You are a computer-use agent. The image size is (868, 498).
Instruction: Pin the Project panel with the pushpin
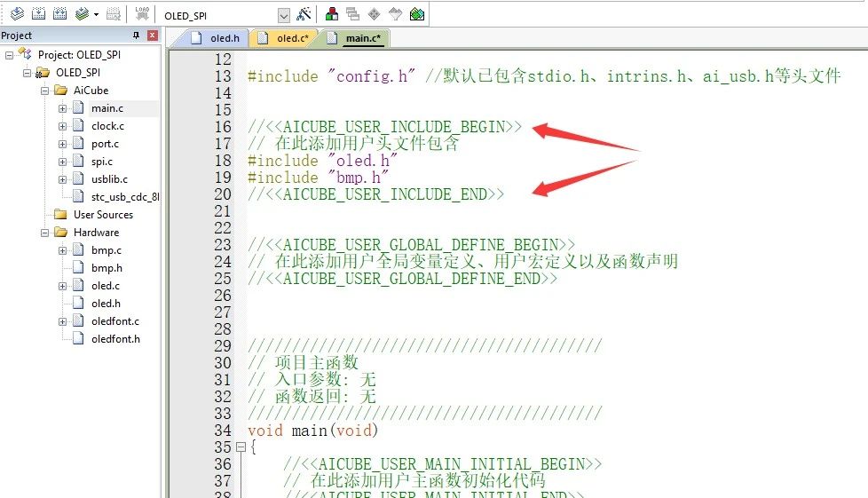point(136,36)
